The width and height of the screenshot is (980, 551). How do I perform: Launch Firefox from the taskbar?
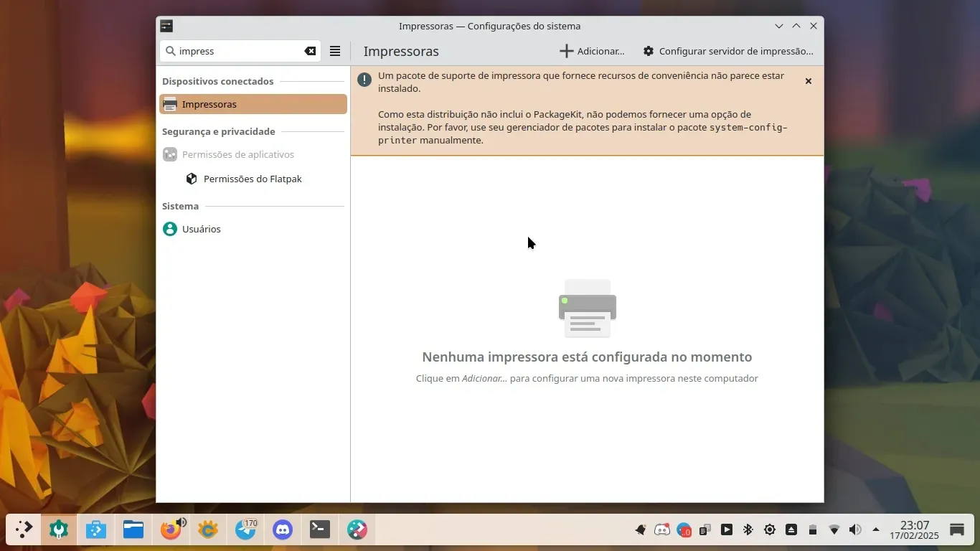click(x=171, y=530)
